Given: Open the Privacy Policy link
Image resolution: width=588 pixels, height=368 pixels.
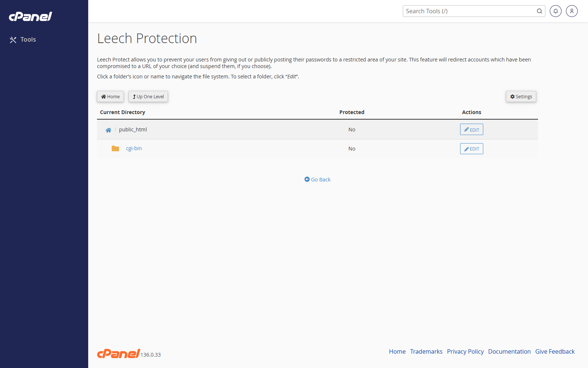Looking at the screenshot, I should click(465, 351).
